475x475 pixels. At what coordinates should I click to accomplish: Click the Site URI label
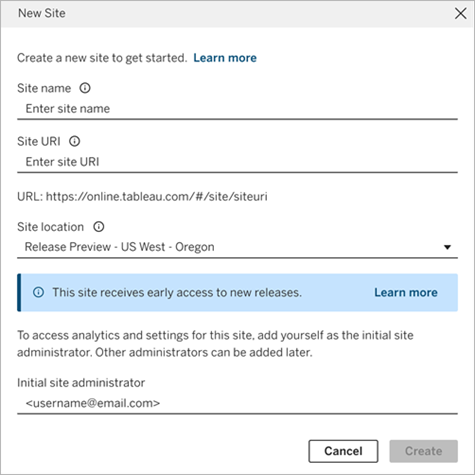[39, 141]
